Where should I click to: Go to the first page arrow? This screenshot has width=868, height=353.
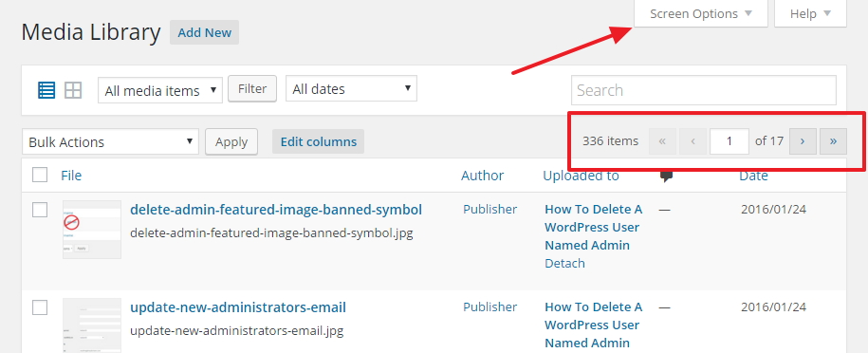click(x=662, y=141)
